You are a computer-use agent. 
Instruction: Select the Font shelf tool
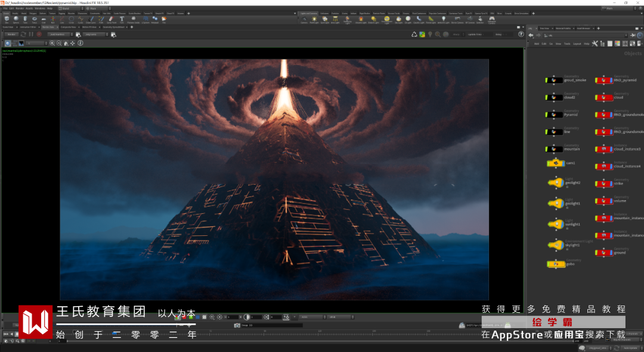(122, 19)
